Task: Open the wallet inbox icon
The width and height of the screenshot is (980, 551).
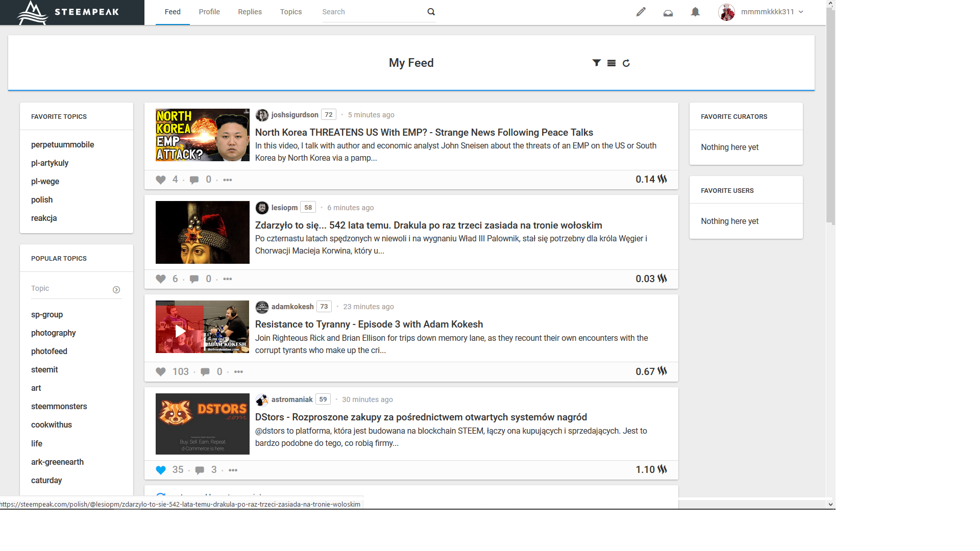Action: [x=668, y=12]
